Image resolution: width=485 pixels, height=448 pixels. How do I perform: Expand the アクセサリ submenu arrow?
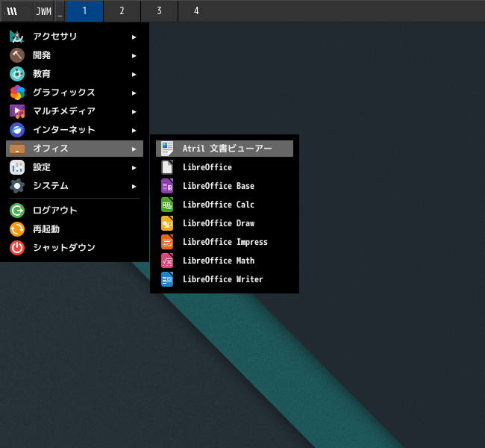pyautogui.click(x=134, y=37)
